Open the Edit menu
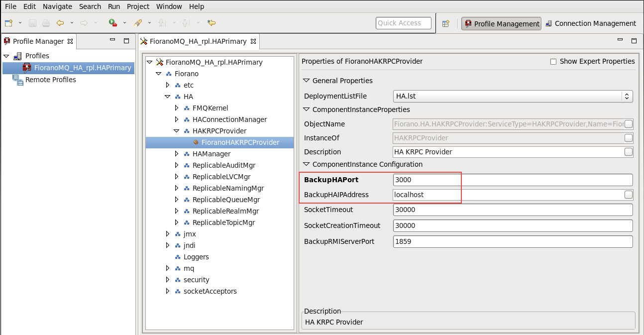 (29, 6)
